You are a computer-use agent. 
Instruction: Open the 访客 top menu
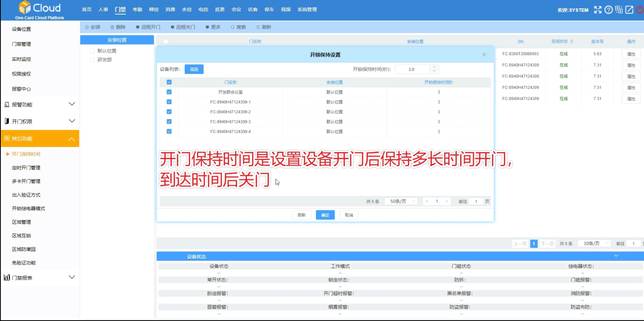click(x=253, y=9)
